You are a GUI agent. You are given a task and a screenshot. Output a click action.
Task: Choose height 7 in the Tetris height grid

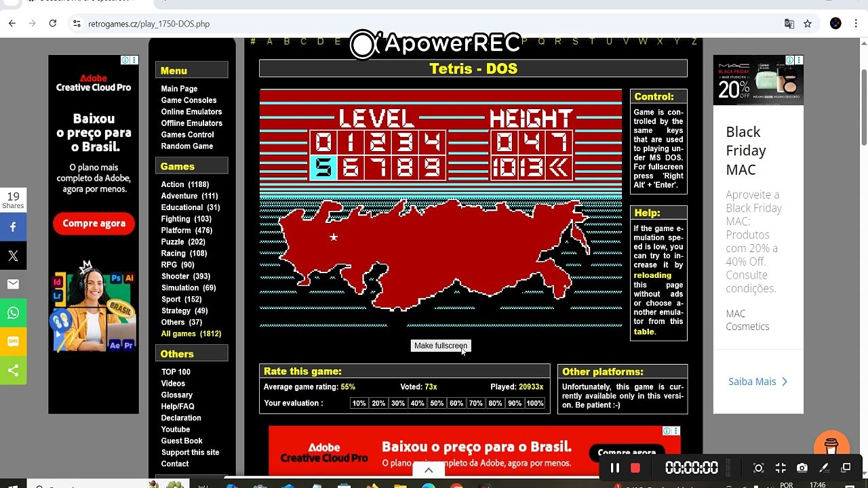[x=558, y=142]
